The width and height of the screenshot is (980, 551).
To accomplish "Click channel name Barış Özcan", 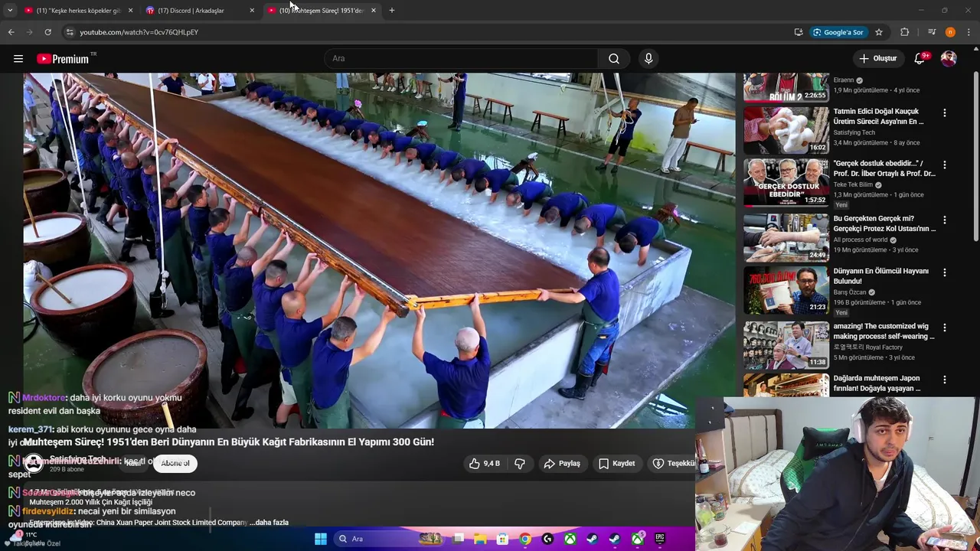I will click(850, 292).
